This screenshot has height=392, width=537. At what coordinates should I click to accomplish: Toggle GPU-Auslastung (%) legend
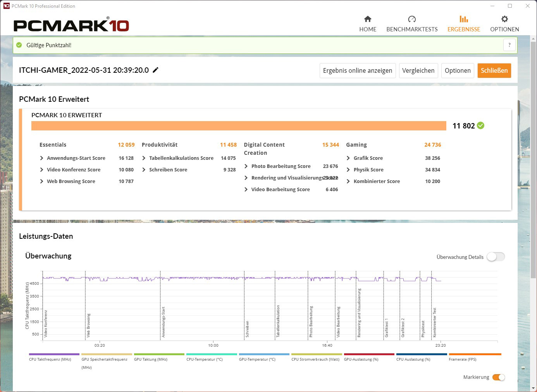tap(369, 357)
